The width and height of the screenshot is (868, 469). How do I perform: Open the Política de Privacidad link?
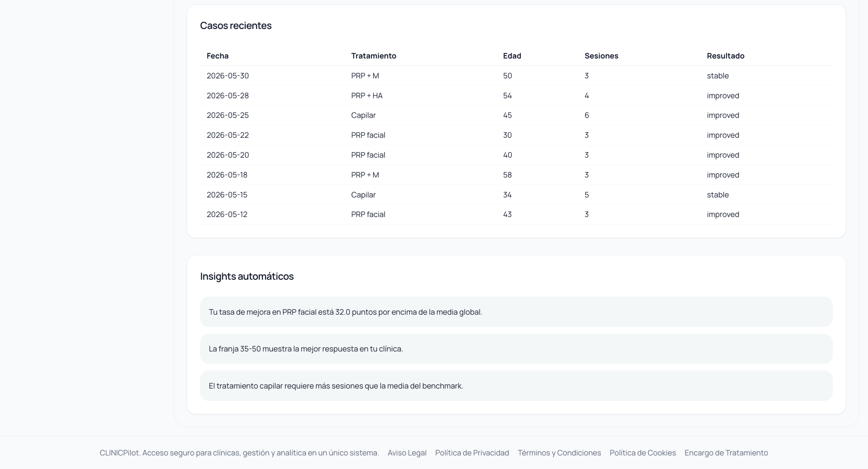pyautogui.click(x=472, y=453)
